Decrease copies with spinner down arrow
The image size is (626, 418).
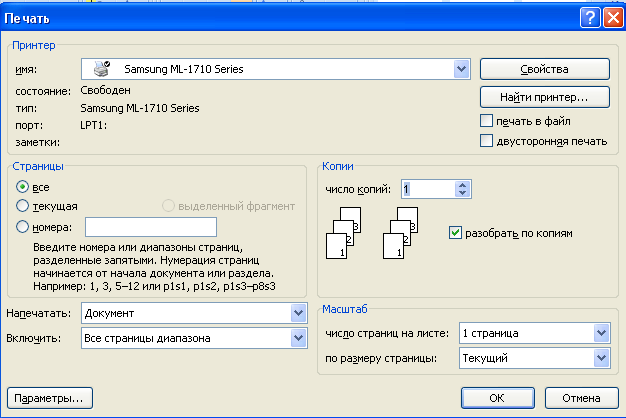[462, 193]
